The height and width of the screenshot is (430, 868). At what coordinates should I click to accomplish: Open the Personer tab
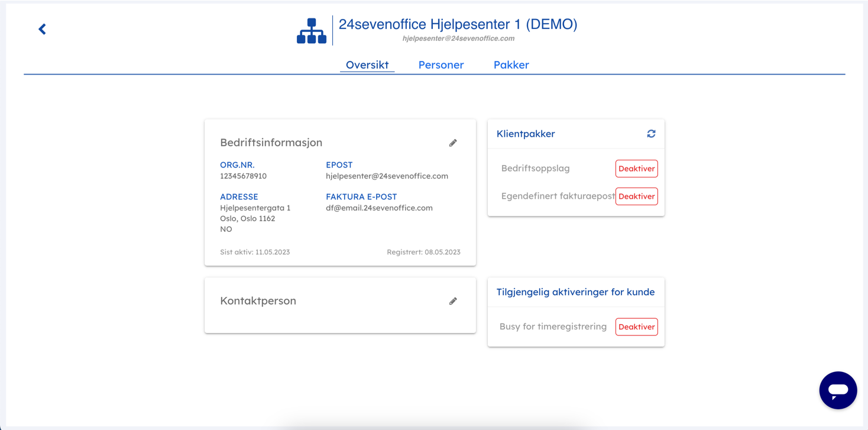point(441,65)
